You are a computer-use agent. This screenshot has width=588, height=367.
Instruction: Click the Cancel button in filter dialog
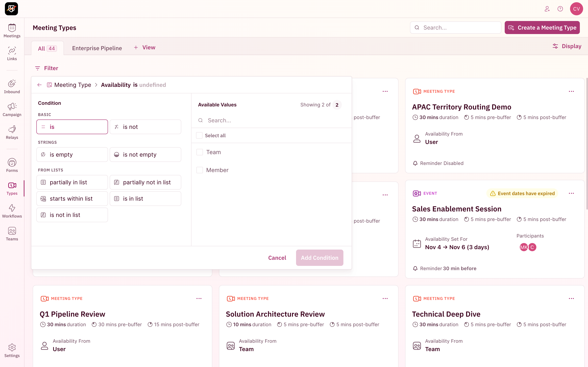(x=277, y=258)
